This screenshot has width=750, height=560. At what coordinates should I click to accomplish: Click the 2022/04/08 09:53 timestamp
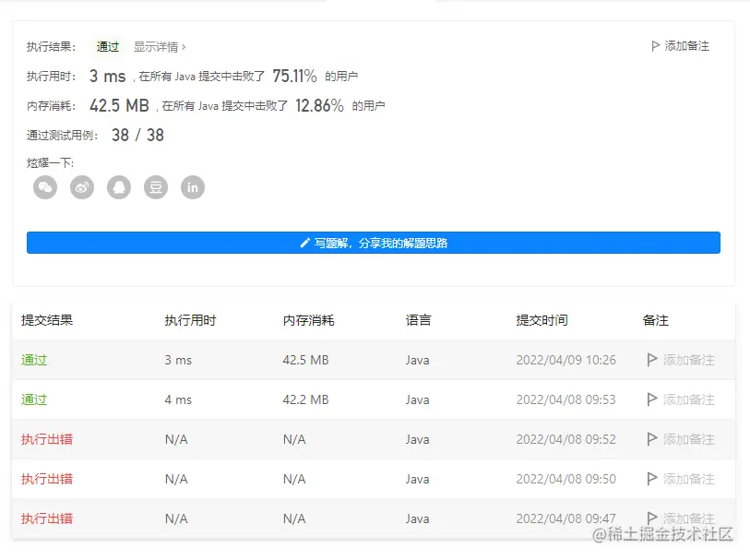tap(565, 399)
